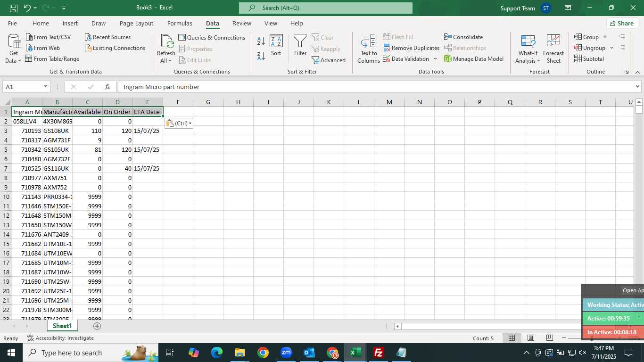
Task: Click the Select All corner triangle
Action: (x=6, y=102)
